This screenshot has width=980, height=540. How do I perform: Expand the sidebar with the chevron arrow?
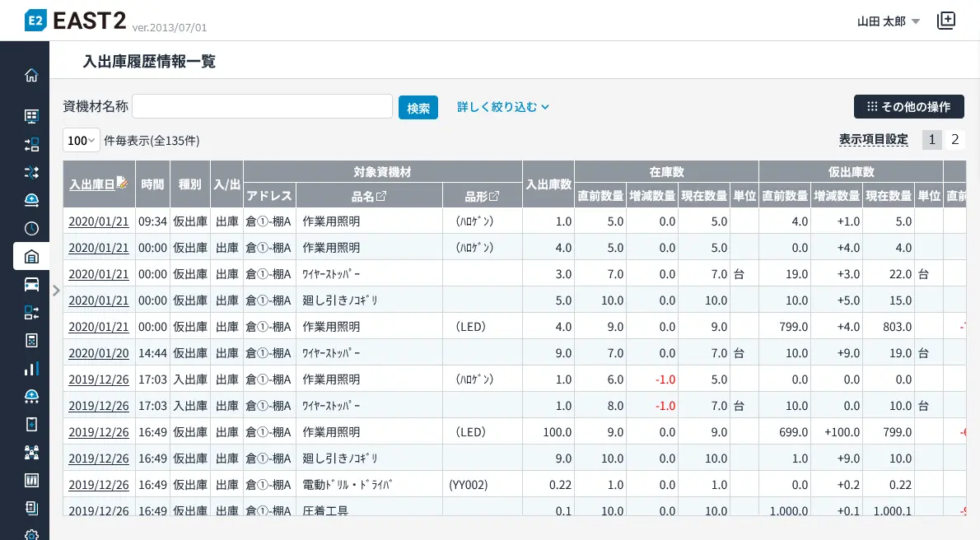(56, 290)
